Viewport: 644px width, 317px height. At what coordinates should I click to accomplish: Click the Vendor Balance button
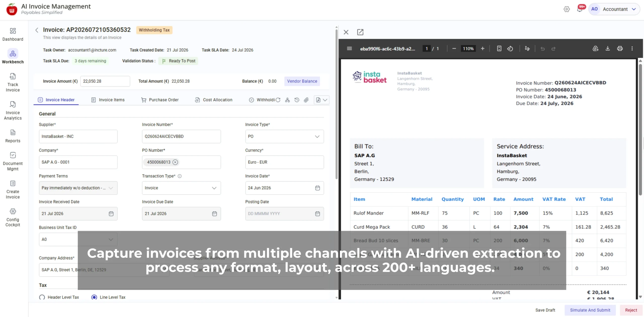302,81
